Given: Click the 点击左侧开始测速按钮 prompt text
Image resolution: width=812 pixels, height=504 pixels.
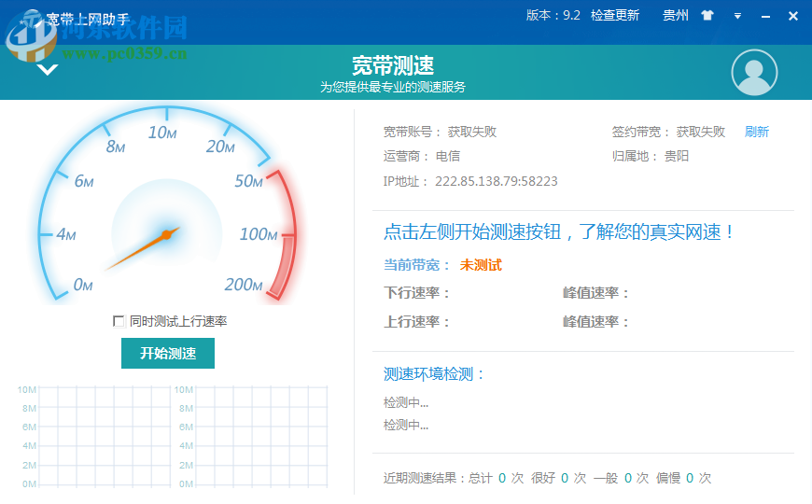Looking at the screenshot, I should [559, 232].
